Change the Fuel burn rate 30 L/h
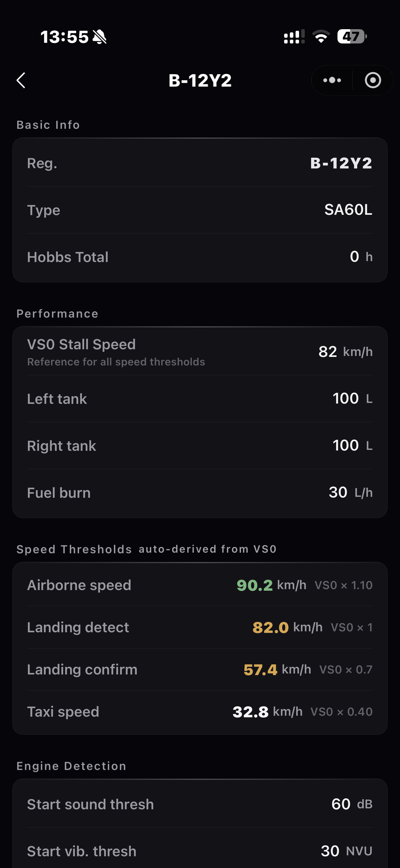This screenshot has width=400, height=868. click(x=338, y=492)
